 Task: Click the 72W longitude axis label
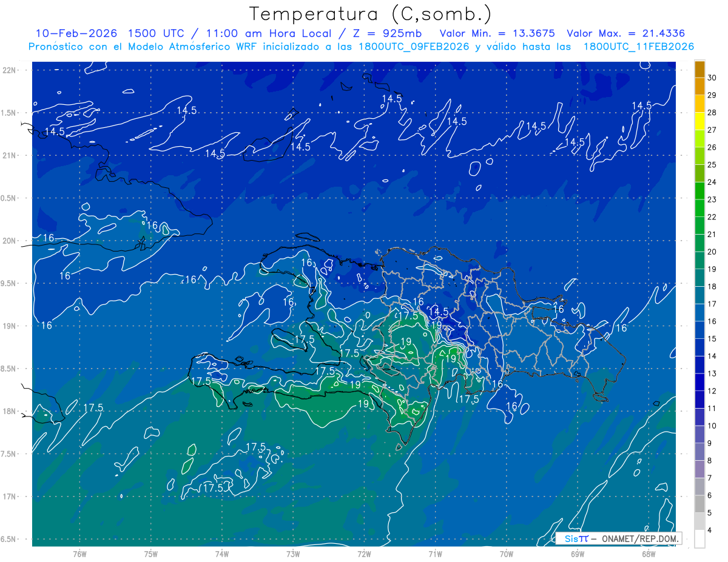[x=364, y=554]
